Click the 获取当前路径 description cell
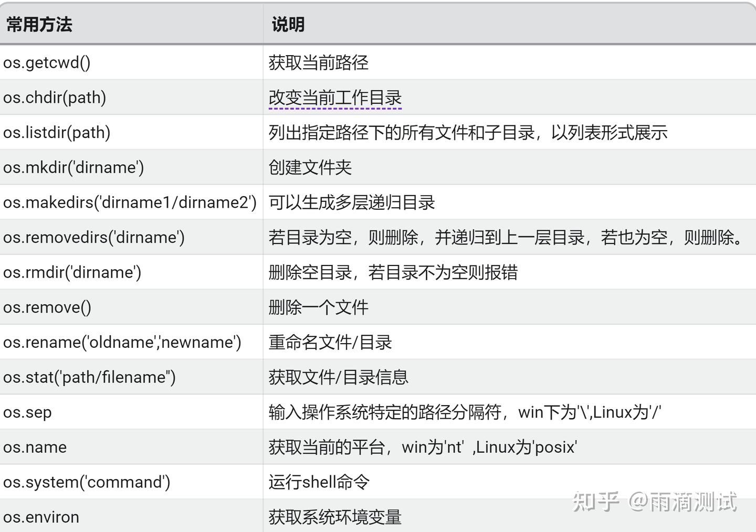Image resolution: width=756 pixels, height=532 pixels. pyautogui.click(x=318, y=62)
